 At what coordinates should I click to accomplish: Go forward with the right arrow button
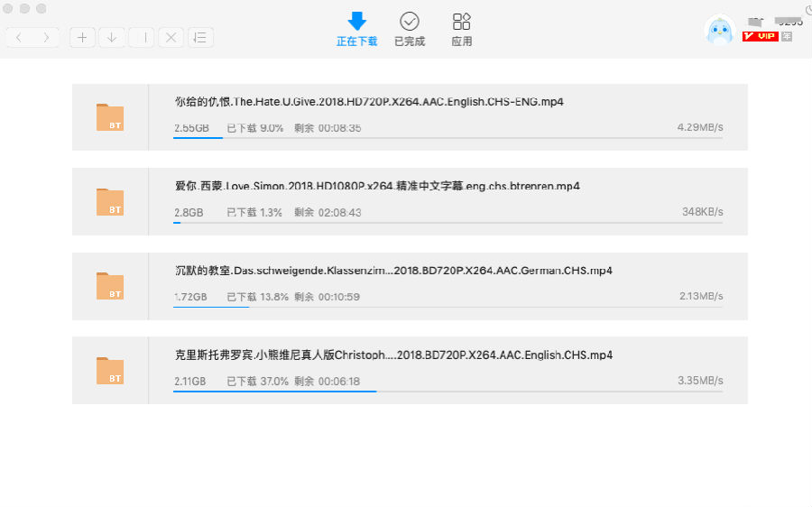pyautogui.click(x=46, y=37)
